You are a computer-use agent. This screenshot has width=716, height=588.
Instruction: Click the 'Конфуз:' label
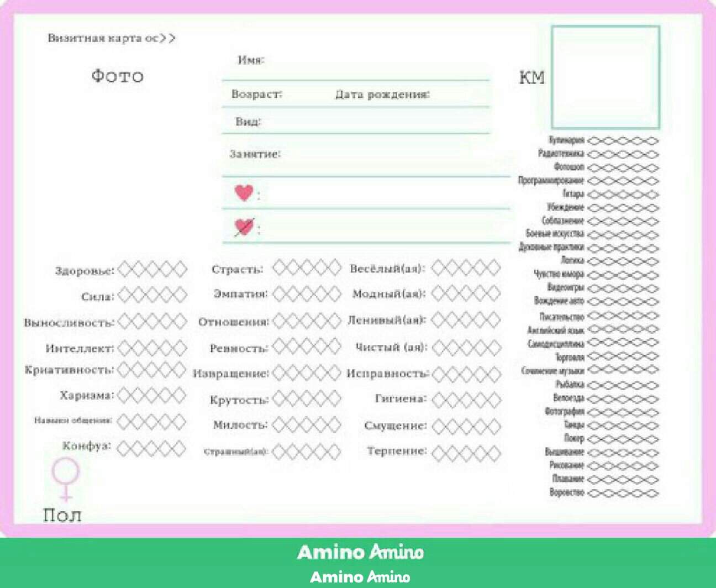click(x=86, y=445)
